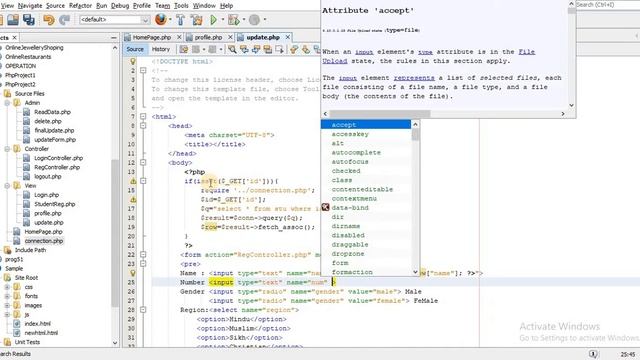Open the notifications icon in status bar
Screen dimensions: 640x360
[593, 354]
